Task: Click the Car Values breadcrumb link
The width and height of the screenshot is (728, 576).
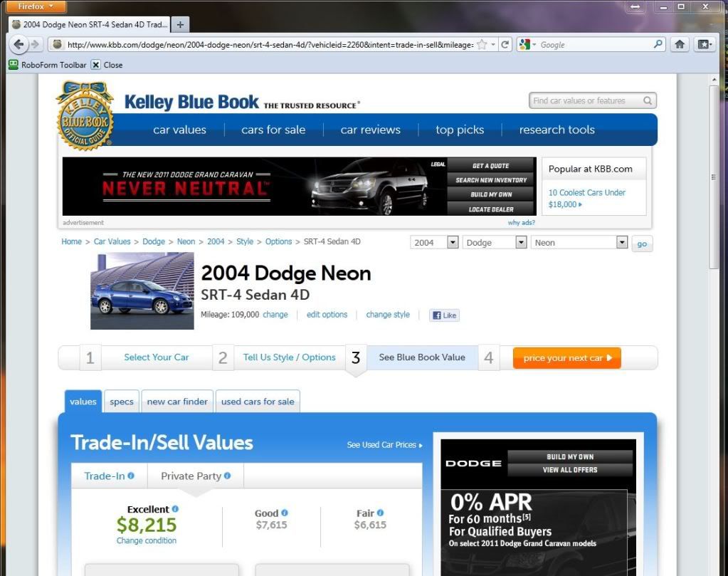Action: pos(112,241)
